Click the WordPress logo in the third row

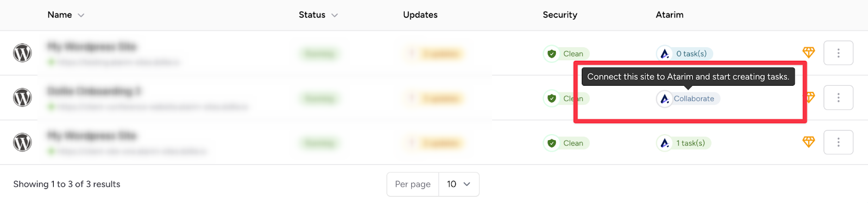(x=22, y=143)
